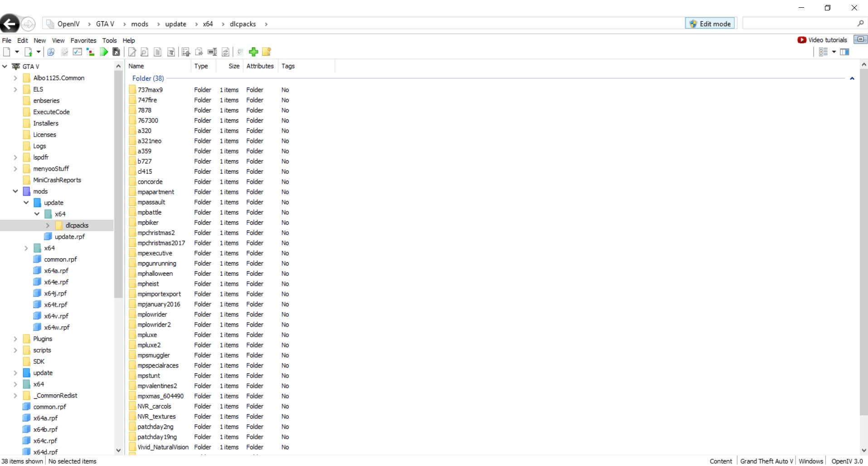Click the blank new-file toolbar icon
The image size is (868, 466).
coord(7,52)
